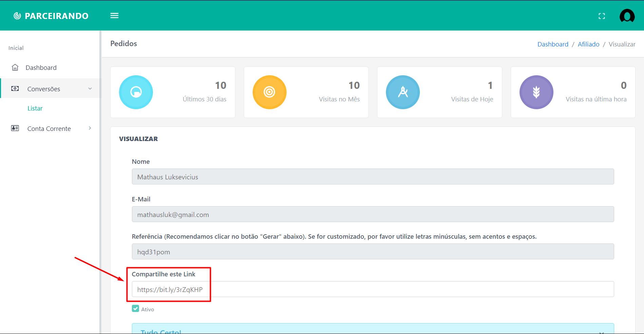Enter fullscreen mode icon
This screenshot has height=334, width=644.
tap(602, 16)
